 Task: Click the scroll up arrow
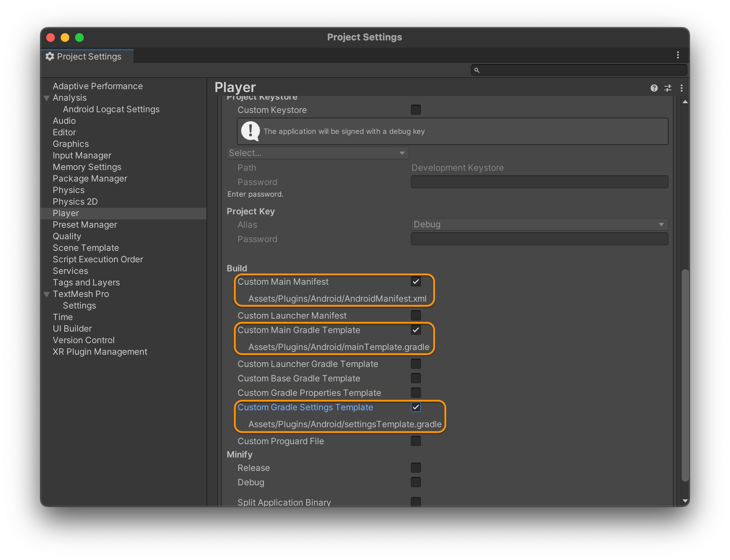point(685,102)
